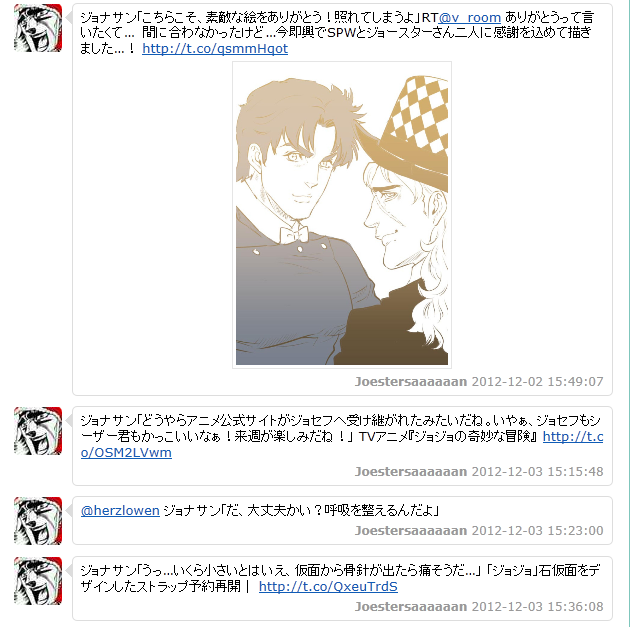
Task: Open the embedded two-character illustration
Action: point(342,215)
